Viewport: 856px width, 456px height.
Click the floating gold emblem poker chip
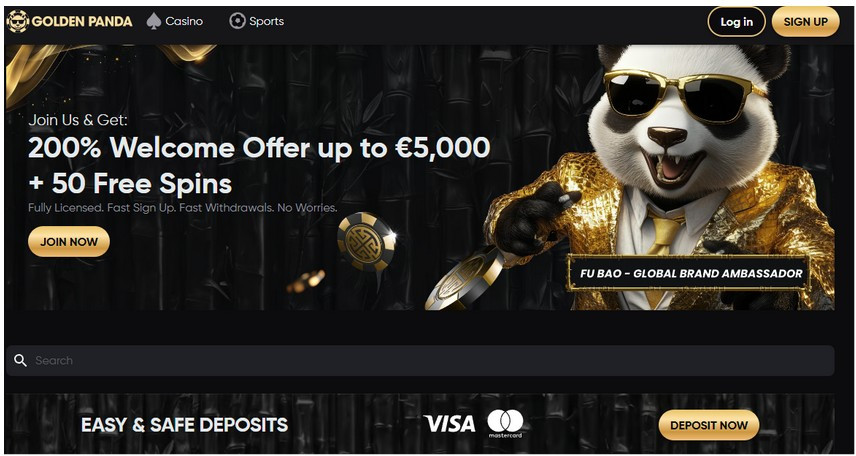[366, 241]
